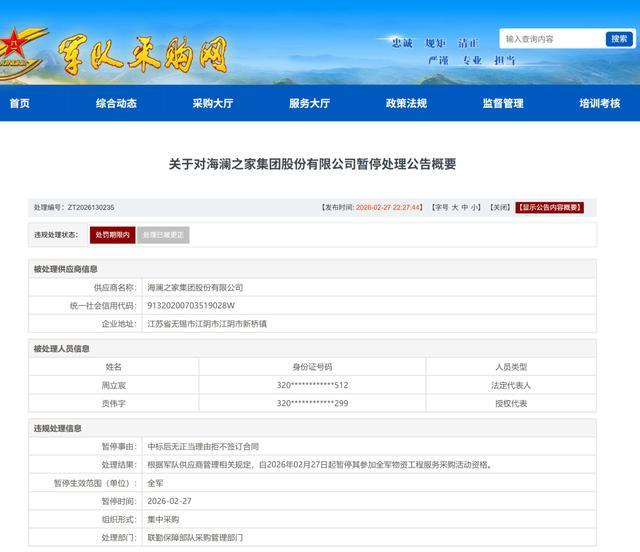Set font size to 中
This screenshot has width=640, height=552.
465,207
